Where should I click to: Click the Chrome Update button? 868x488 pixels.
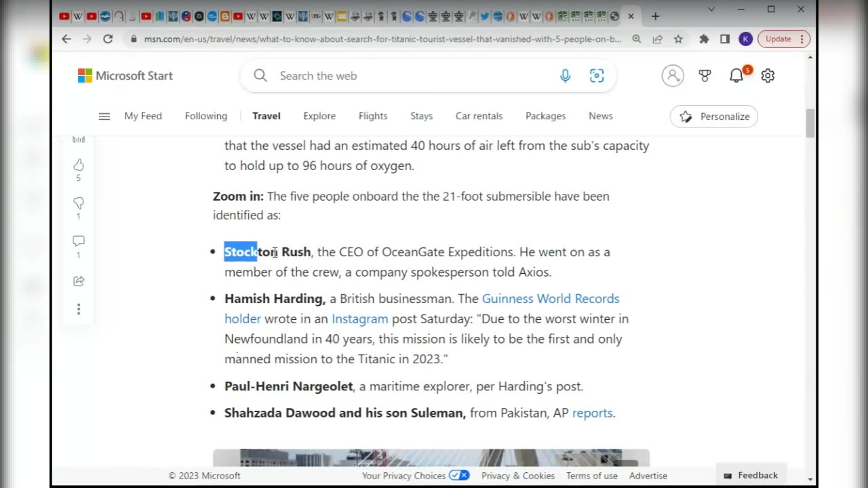(x=783, y=39)
